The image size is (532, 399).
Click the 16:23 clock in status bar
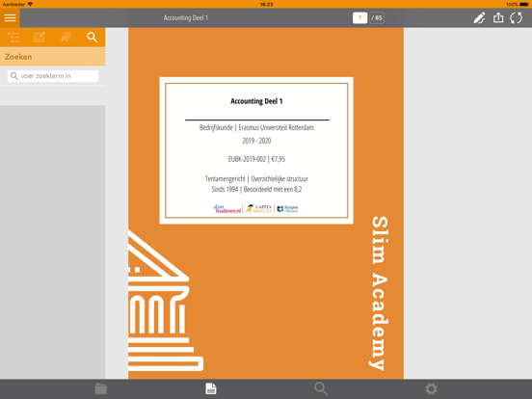tap(266, 4)
